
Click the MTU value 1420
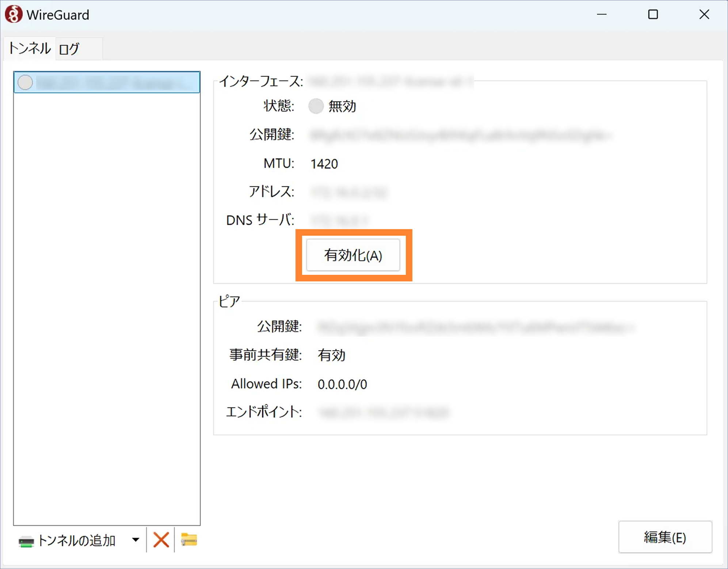(x=324, y=164)
